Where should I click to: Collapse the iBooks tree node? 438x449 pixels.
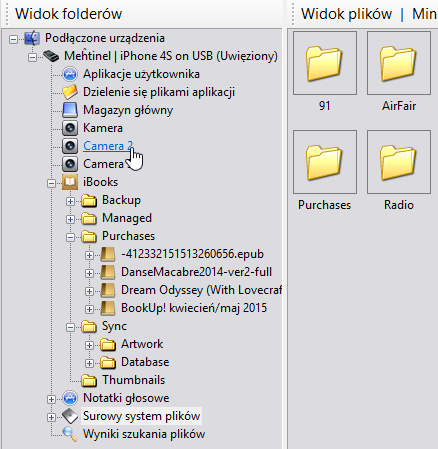pos(51,183)
